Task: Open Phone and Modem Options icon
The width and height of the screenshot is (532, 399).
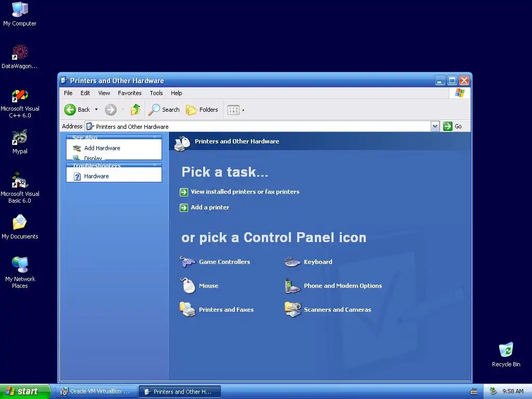Action: pyautogui.click(x=292, y=286)
